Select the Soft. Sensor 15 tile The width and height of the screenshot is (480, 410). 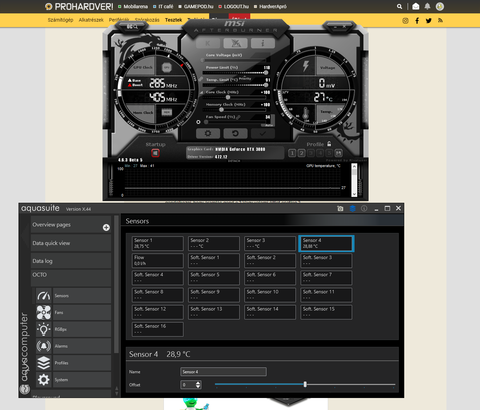[326, 312]
